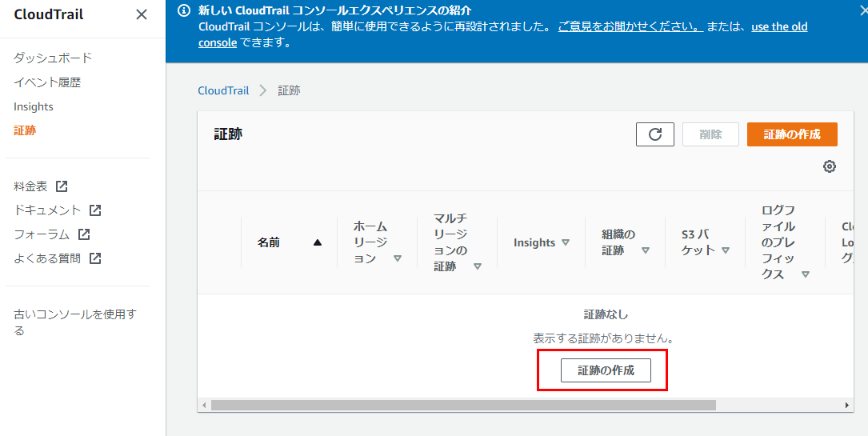
Task: Click the disabled 削除 button
Action: (x=710, y=134)
